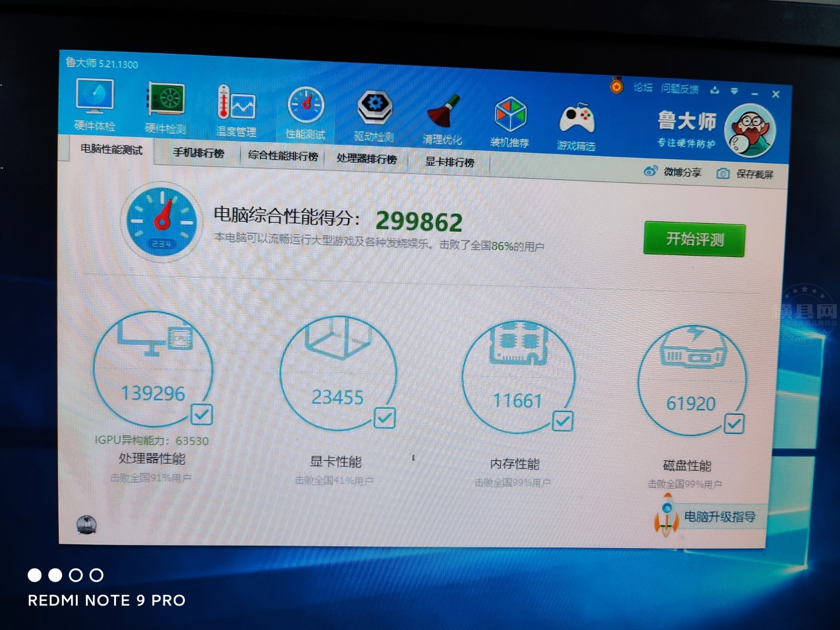Click the 磁盘性能 label
The image size is (840, 630).
click(x=687, y=465)
